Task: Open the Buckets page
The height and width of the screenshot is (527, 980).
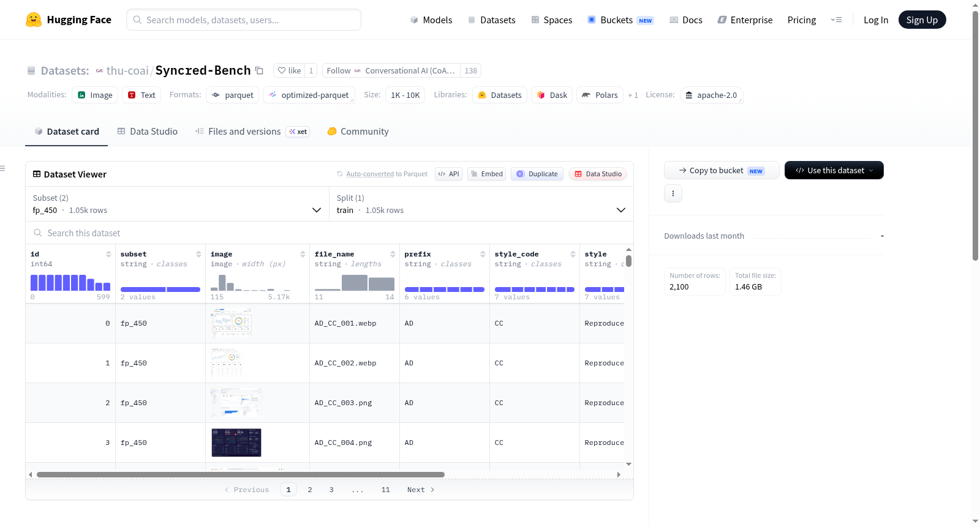Action: [620, 20]
